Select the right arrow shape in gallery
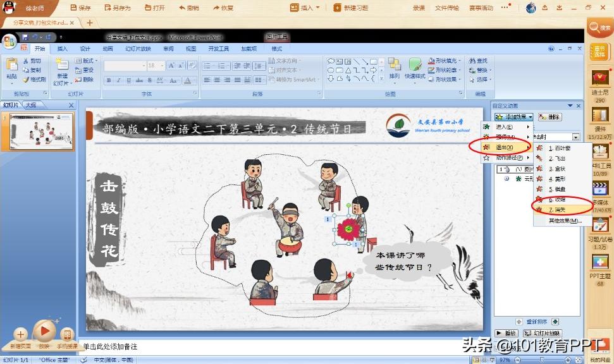Screen dimensions: 614x364 pyautogui.click(x=373, y=70)
